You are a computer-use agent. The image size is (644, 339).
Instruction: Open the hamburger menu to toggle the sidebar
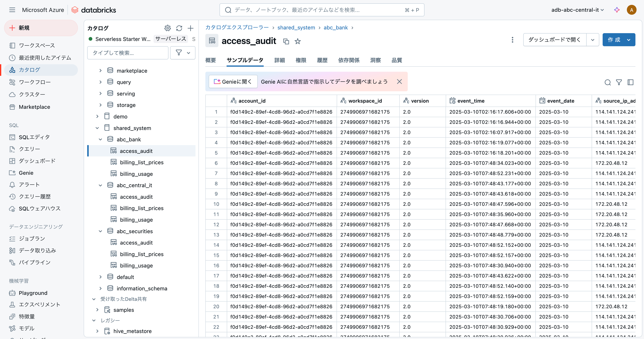tap(12, 10)
